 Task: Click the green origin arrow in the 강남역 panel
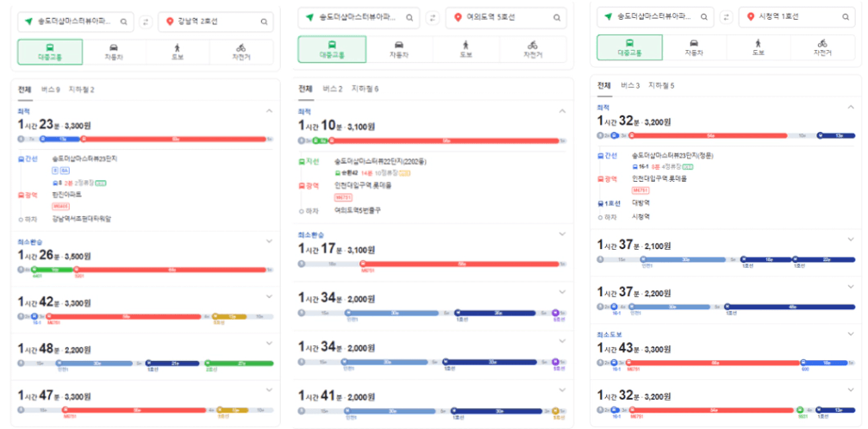(28, 22)
